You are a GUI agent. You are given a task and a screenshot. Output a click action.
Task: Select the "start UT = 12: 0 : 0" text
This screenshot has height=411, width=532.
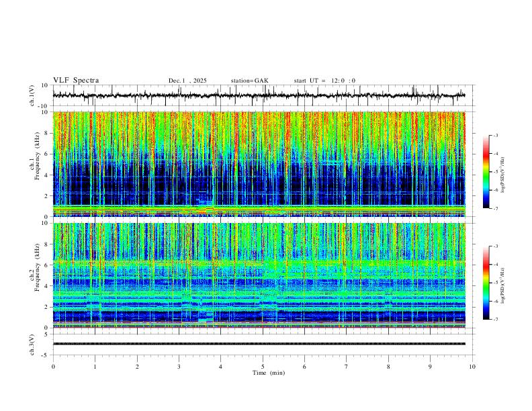[324, 81]
